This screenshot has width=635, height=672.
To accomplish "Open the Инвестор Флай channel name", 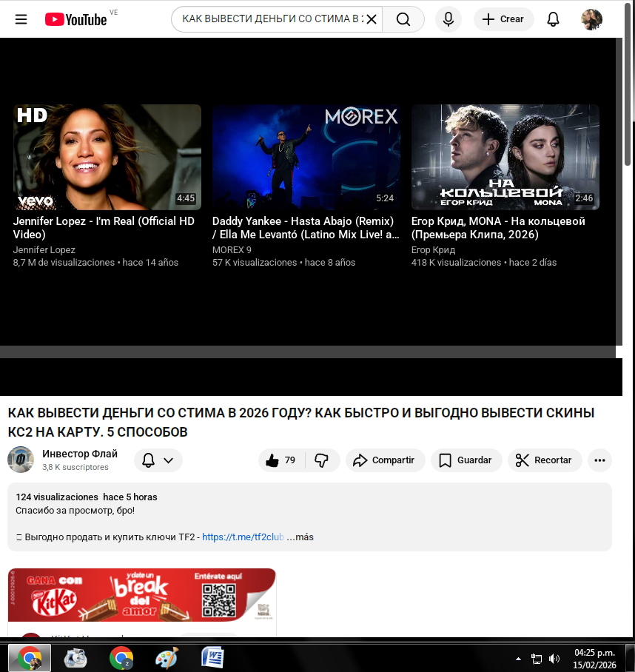I will pyautogui.click(x=80, y=454).
